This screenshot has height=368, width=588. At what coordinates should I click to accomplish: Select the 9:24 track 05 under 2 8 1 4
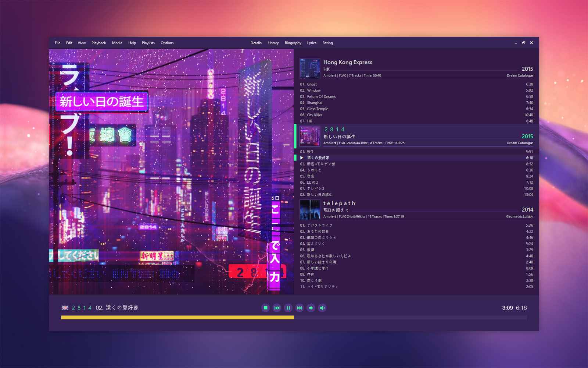tap(416, 176)
